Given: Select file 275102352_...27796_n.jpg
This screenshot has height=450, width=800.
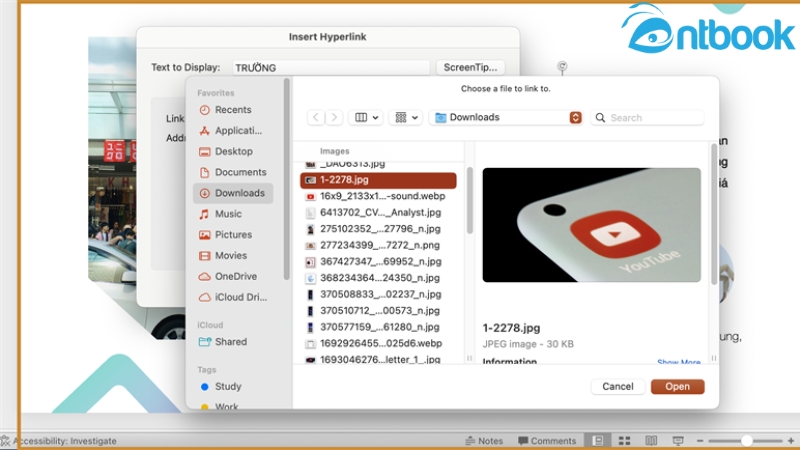Looking at the screenshot, I should 378,229.
